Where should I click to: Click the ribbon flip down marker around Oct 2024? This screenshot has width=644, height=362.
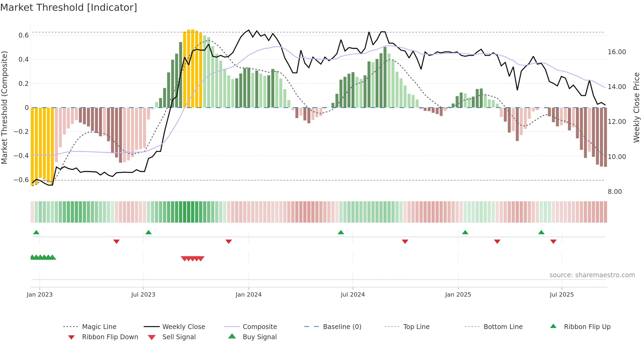[x=405, y=242]
